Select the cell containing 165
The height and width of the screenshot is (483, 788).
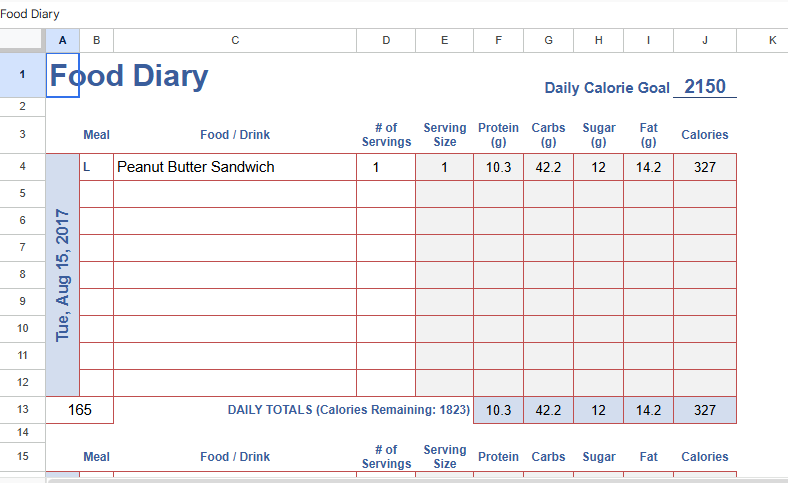click(80, 410)
